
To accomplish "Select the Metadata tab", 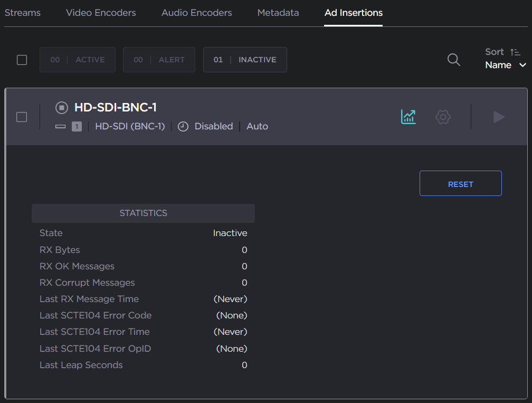I will [278, 13].
